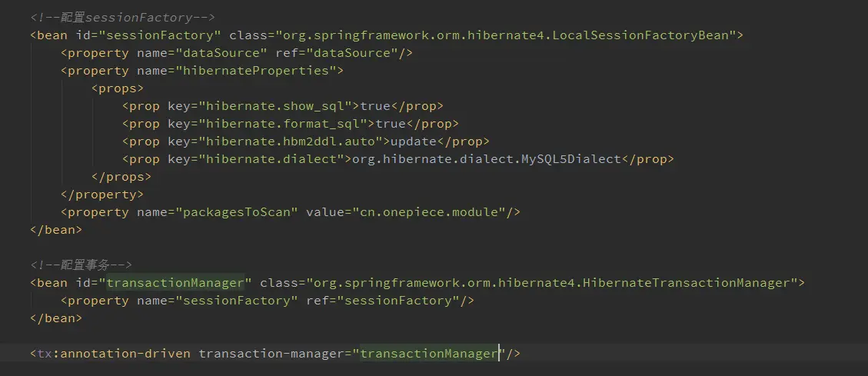Click id value "sessionFactory" in first bean tag

pyautogui.click(x=160, y=35)
